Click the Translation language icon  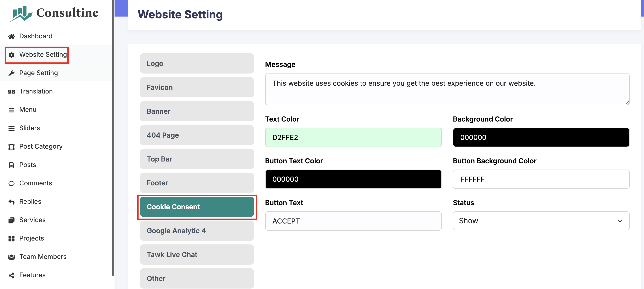coord(11,91)
